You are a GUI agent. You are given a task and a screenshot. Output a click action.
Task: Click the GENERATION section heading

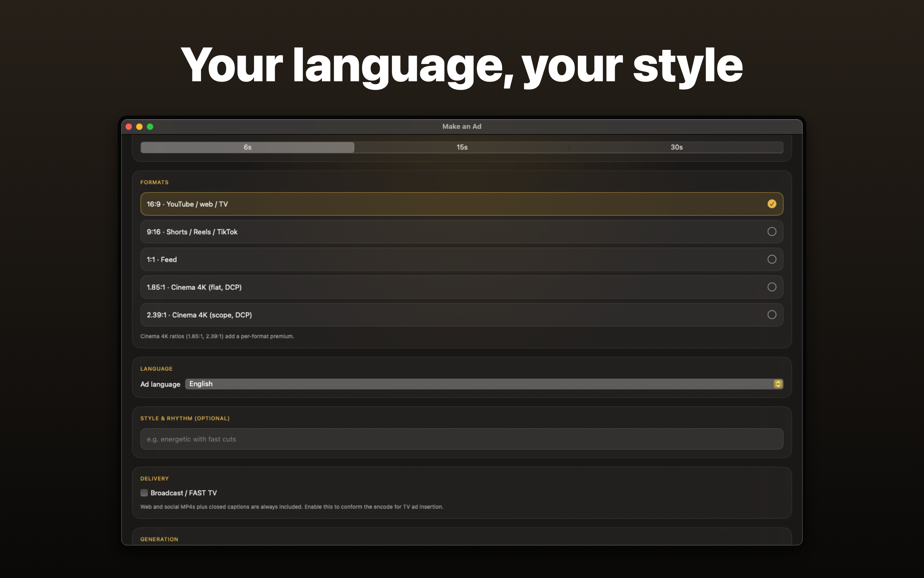pyautogui.click(x=159, y=539)
